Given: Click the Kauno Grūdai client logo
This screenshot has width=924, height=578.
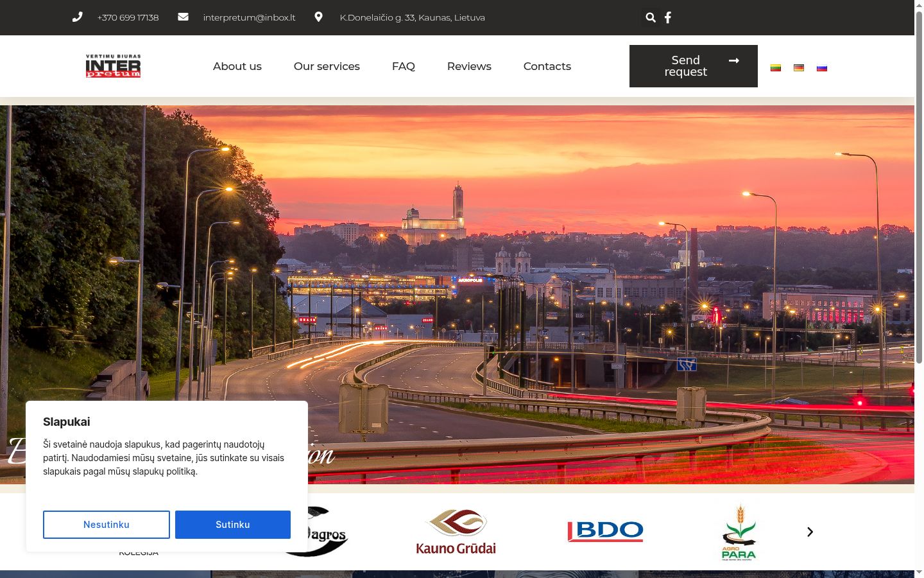Looking at the screenshot, I should point(456,532).
